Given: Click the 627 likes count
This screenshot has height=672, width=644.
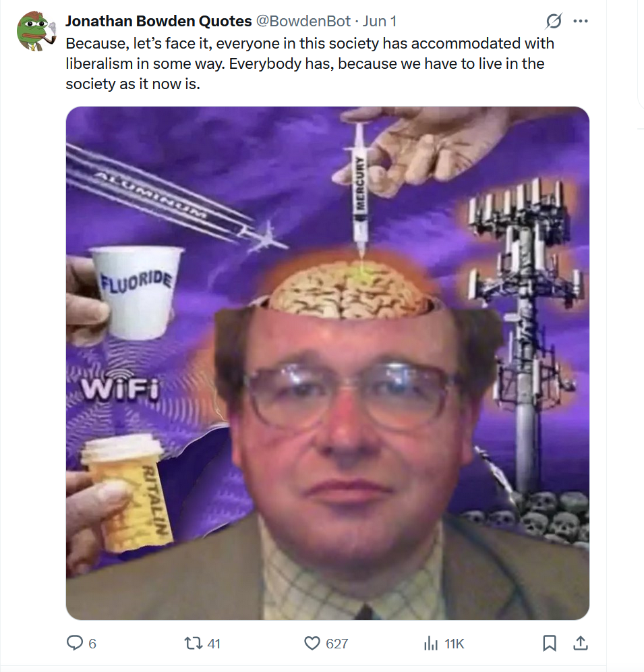Looking at the screenshot, I should [x=336, y=644].
